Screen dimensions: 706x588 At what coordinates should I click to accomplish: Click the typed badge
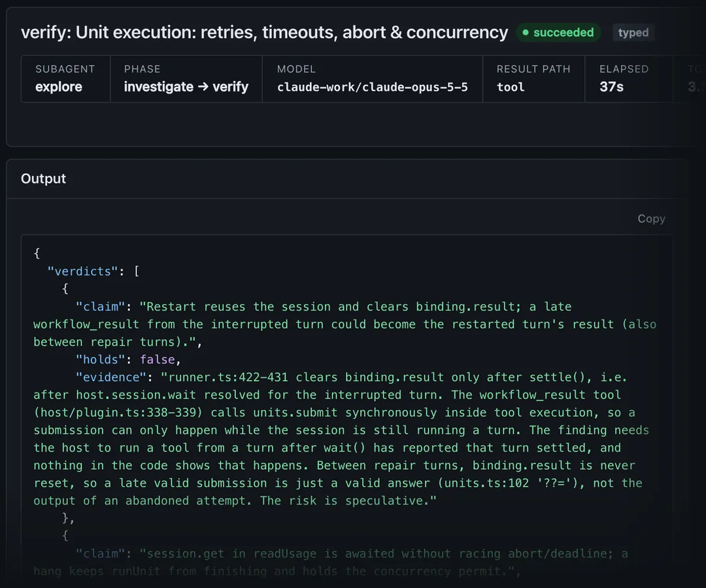[633, 33]
